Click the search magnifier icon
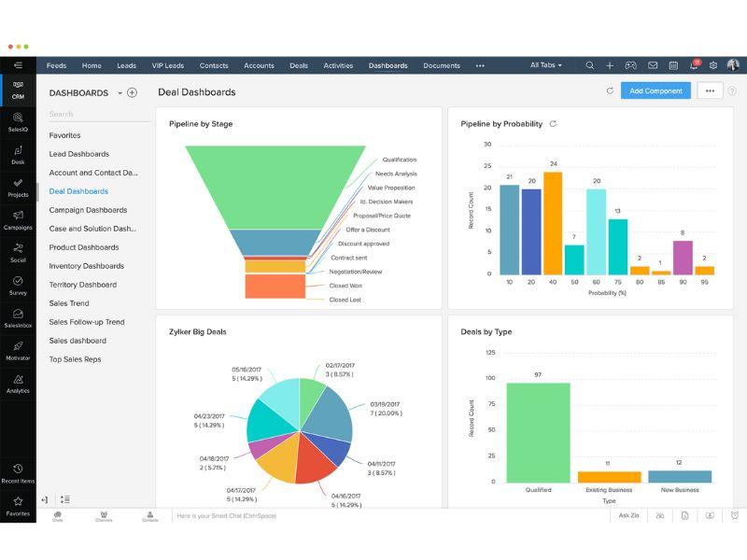Screen dimensions: 747x560 tap(590, 65)
